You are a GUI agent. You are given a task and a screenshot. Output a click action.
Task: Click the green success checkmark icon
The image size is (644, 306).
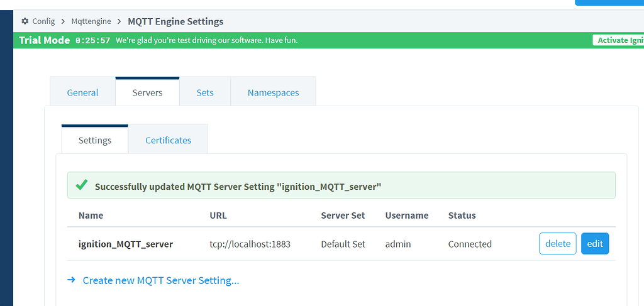coord(81,185)
